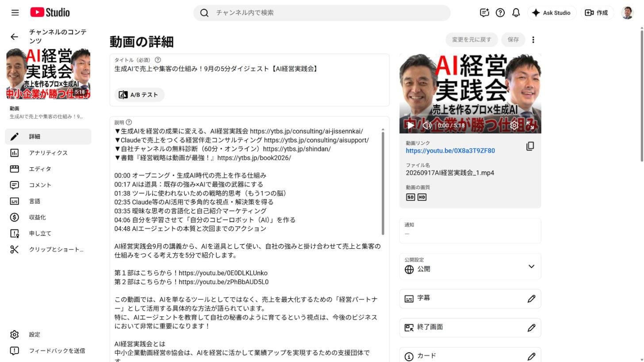Click the sidebar video thumbnail
Screen dimensions: 644x362
point(48,73)
